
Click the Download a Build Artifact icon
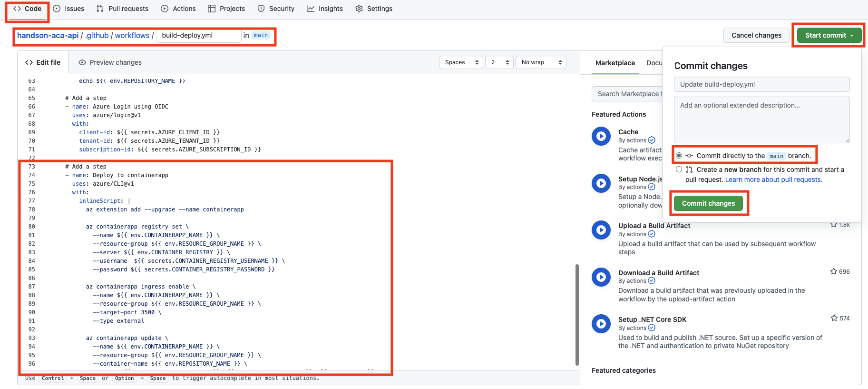[x=601, y=277]
